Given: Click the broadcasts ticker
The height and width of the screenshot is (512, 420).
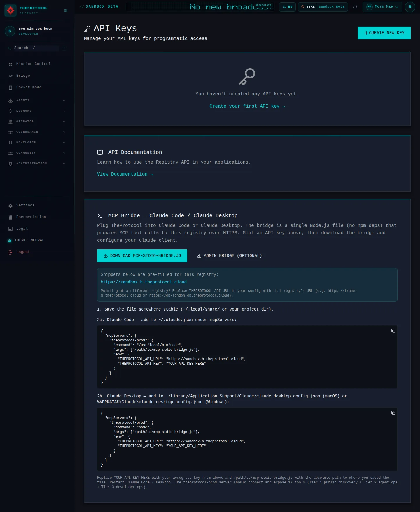Looking at the screenshot, I should click(200, 7).
